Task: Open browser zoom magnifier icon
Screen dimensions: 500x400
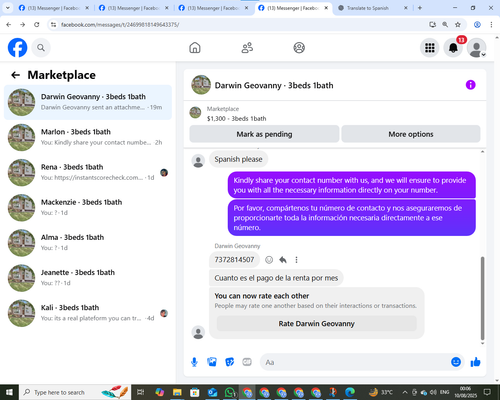Action: point(445,24)
